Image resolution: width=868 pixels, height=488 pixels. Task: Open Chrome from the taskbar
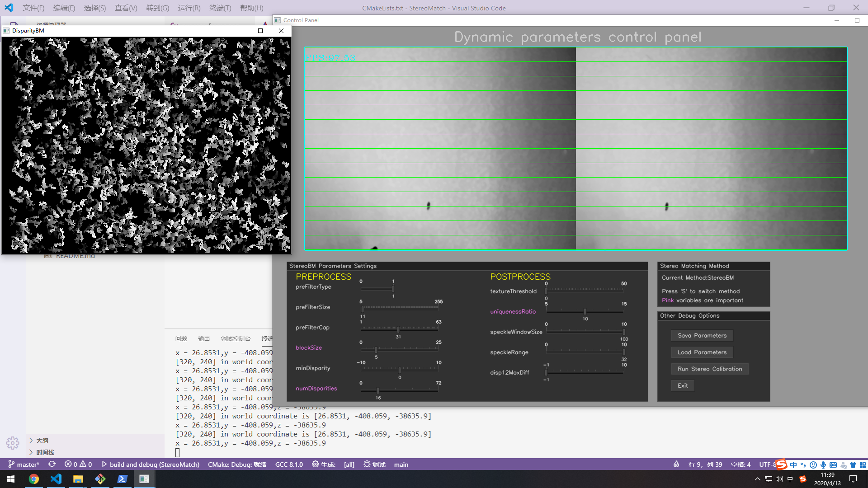(34, 479)
